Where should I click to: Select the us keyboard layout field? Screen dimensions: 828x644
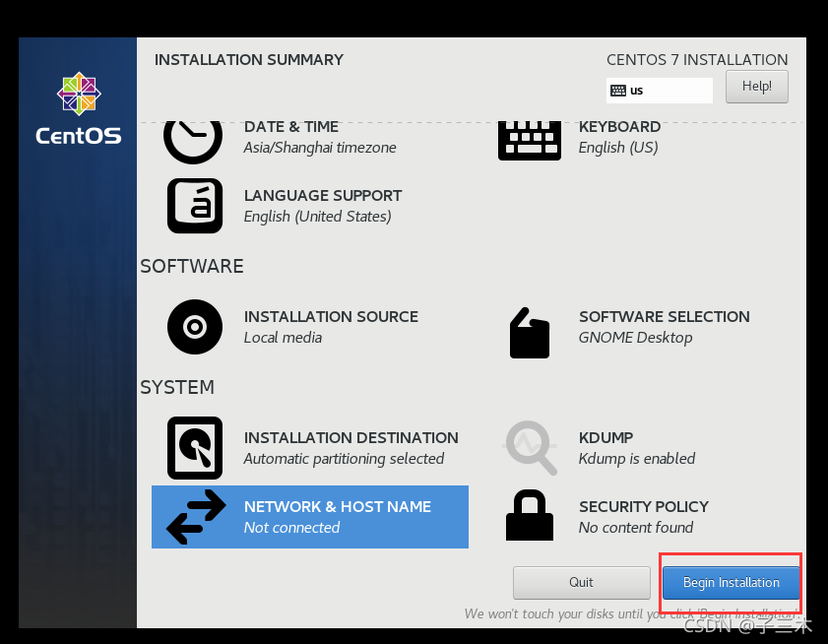tap(659, 91)
